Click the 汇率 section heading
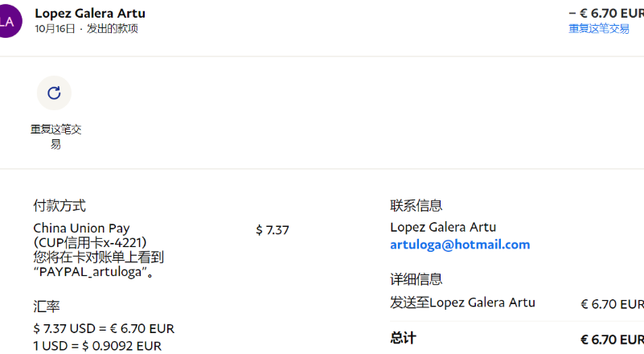The image size is (644, 354). point(47,307)
